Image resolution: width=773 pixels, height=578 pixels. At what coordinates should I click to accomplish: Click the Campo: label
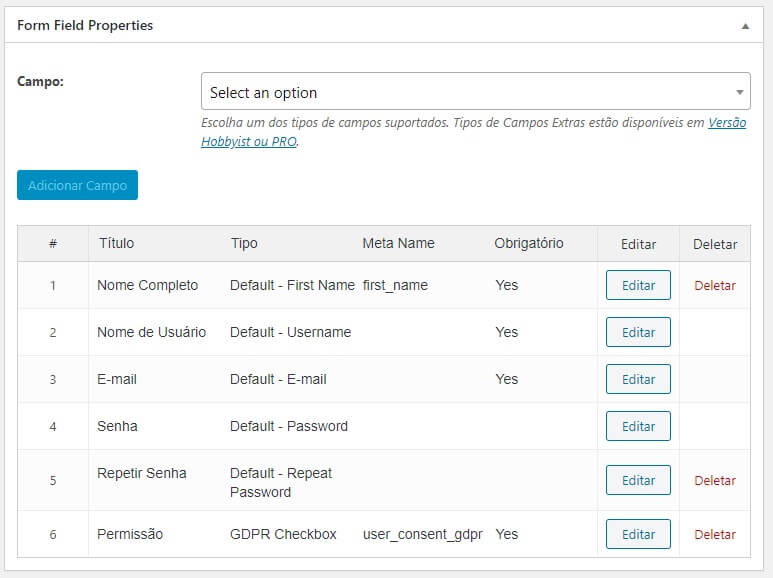click(40, 81)
